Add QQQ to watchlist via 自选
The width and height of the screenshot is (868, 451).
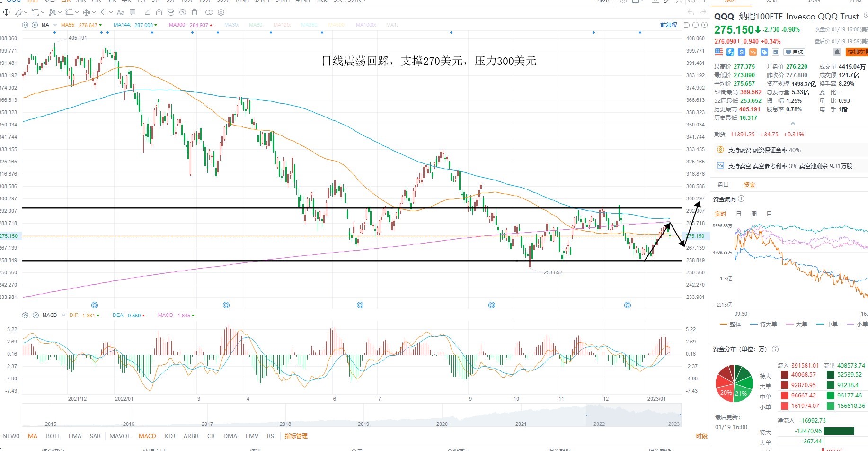coord(795,52)
